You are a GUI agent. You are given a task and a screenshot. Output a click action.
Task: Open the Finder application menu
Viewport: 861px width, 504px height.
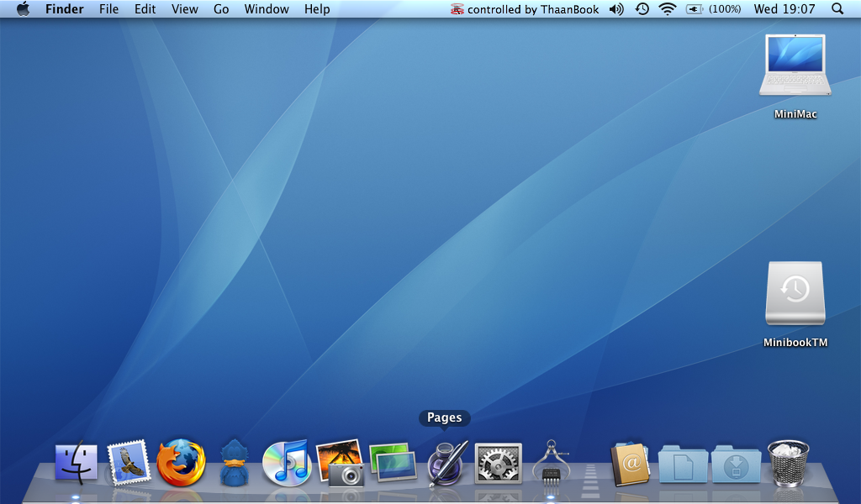(64, 8)
